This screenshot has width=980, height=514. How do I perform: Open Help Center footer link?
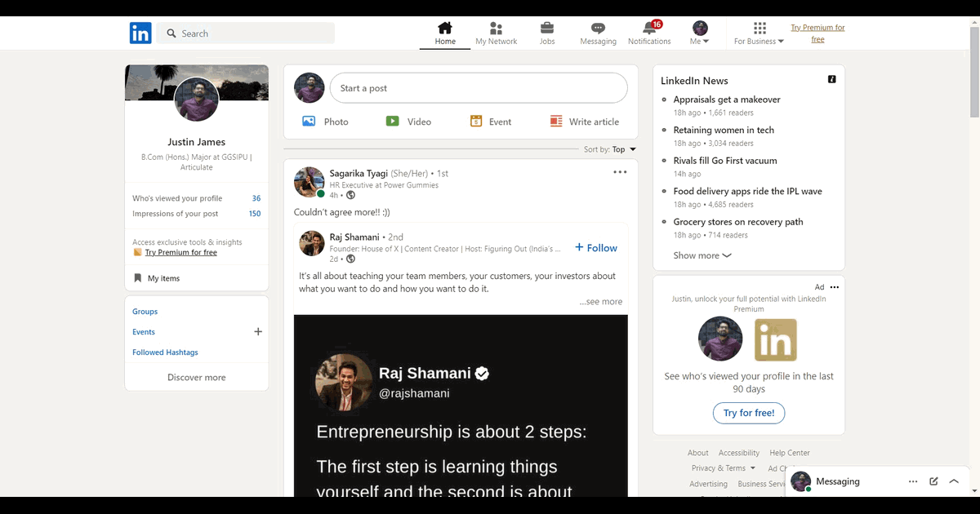[790, 453]
